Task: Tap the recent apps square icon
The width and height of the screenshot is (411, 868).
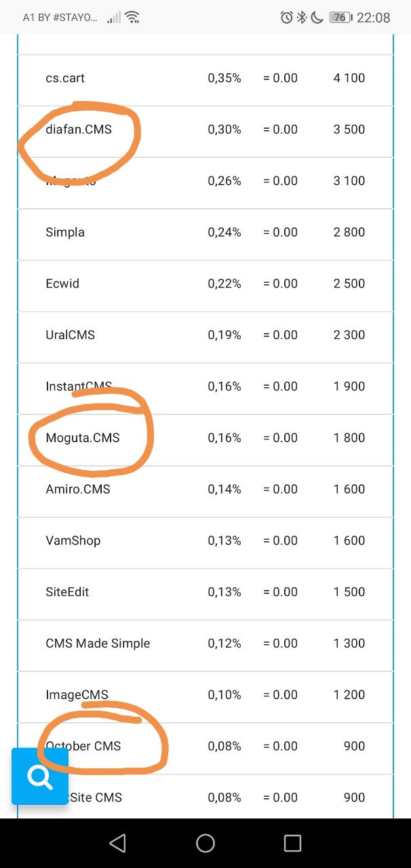Action: tap(292, 843)
